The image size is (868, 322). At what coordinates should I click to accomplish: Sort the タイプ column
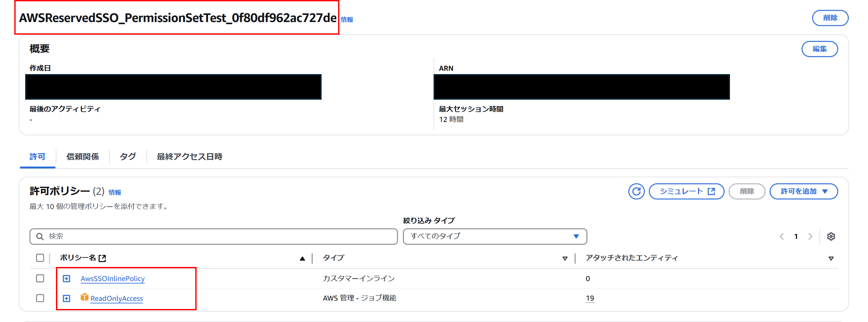pyautogui.click(x=565, y=258)
